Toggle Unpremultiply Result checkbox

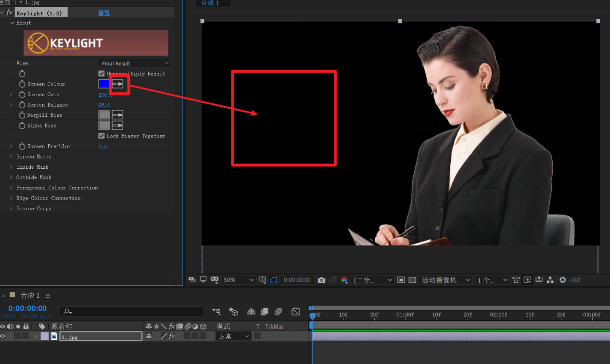click(102, 74)
